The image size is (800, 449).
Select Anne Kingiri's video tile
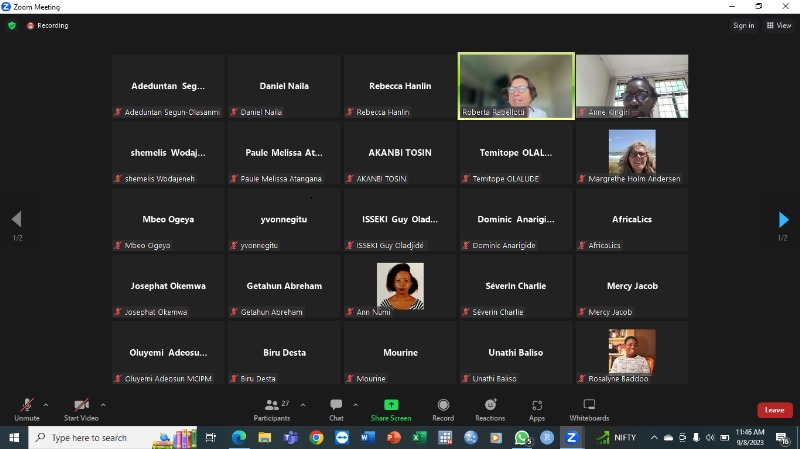(632, 86)
